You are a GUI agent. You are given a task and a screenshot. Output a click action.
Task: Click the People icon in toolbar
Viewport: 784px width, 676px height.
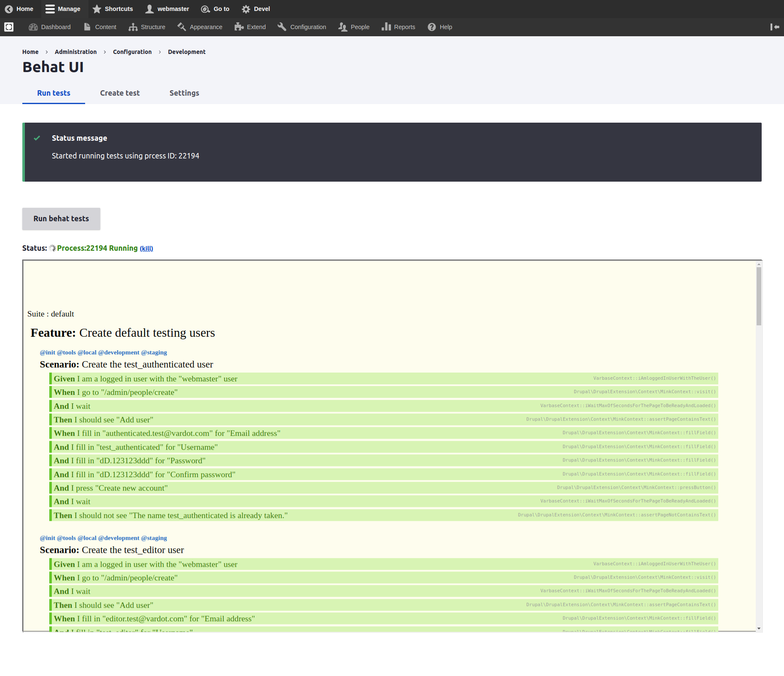click(342, 27)
